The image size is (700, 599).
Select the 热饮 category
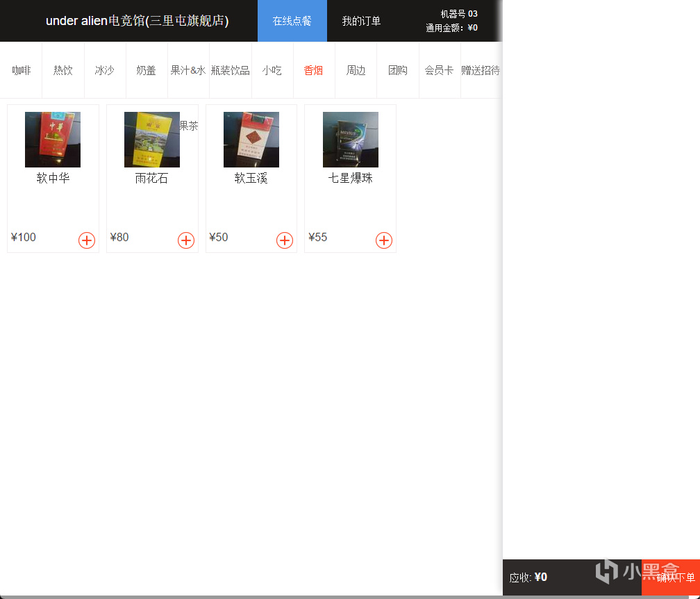[63, 70]
